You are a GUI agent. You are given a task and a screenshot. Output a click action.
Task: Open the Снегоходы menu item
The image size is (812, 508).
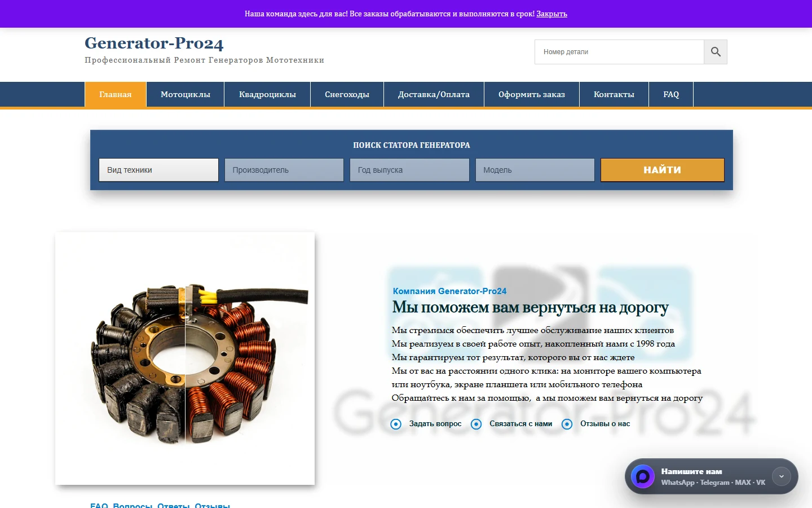tap(347, 94)
